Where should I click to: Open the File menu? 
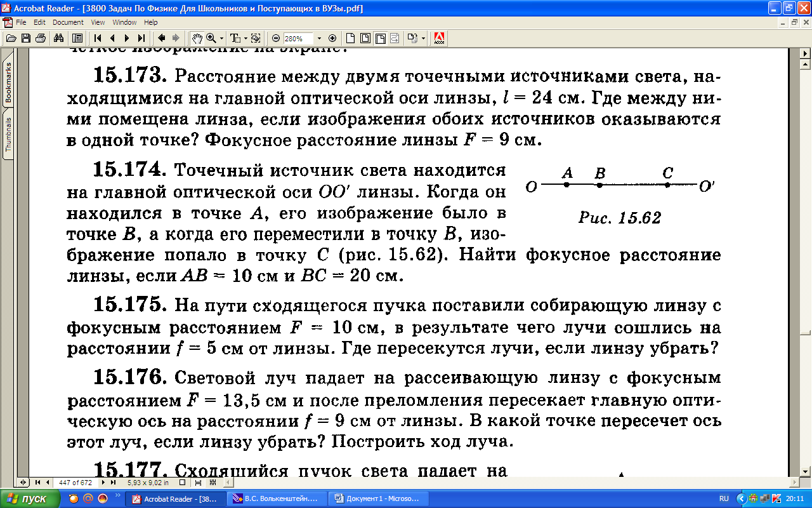tap(21, 22)
